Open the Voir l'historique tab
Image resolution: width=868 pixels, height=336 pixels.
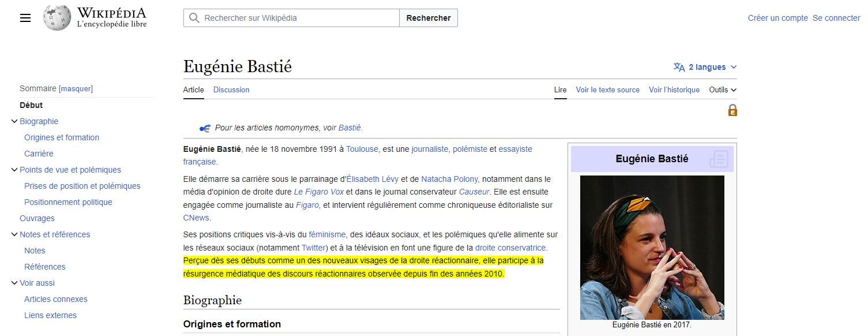click(674, 89)
